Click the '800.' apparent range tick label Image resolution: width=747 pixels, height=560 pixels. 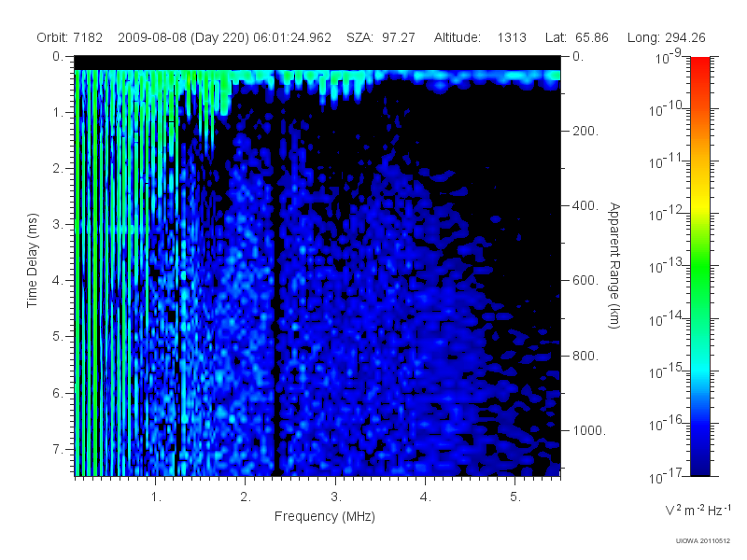point(585,356)
